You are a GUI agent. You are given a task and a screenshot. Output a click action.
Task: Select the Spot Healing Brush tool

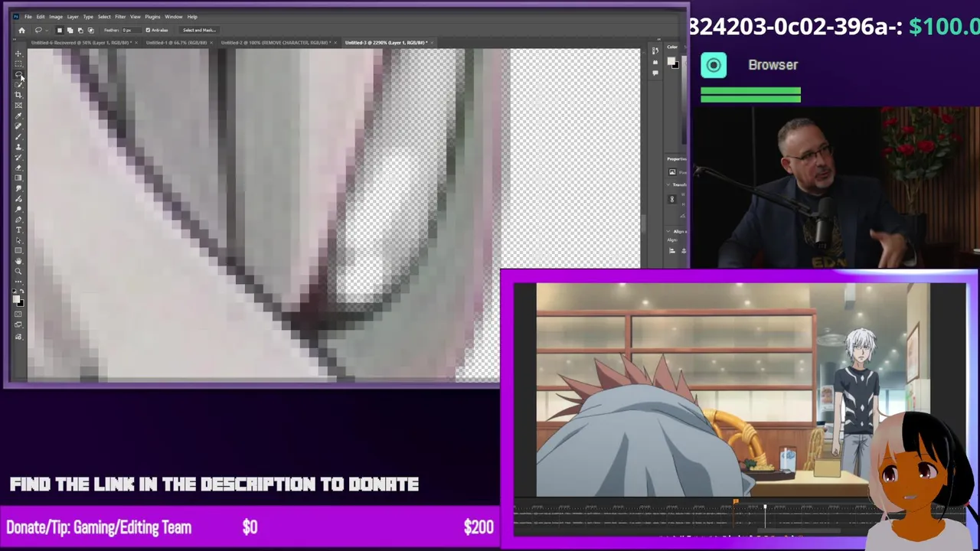[18, 127]
